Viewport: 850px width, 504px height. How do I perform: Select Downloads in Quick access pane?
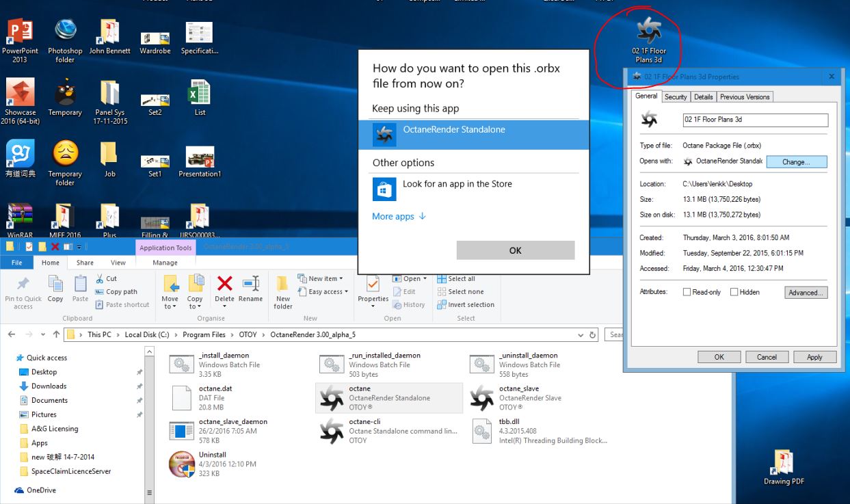coord(49,386)
